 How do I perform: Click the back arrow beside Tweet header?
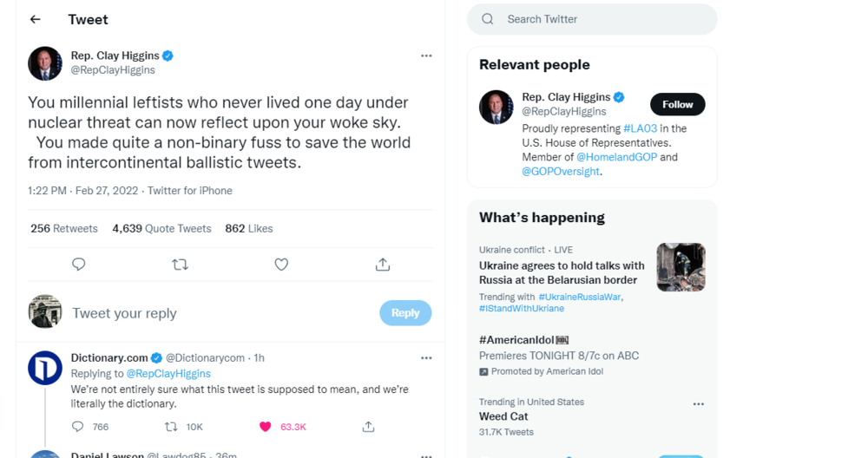tap(36, 19)
